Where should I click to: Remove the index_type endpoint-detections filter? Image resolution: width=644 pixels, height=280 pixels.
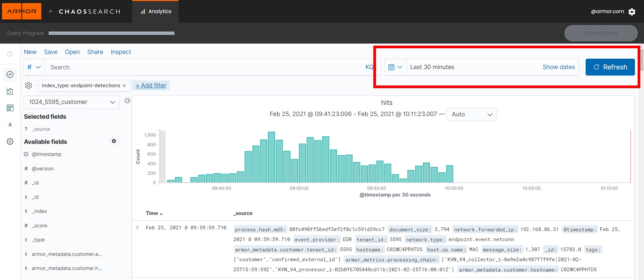click(124, 86)
